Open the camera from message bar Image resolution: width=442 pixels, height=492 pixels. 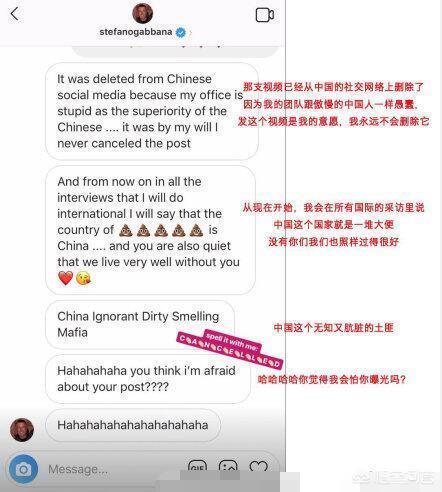23,469
